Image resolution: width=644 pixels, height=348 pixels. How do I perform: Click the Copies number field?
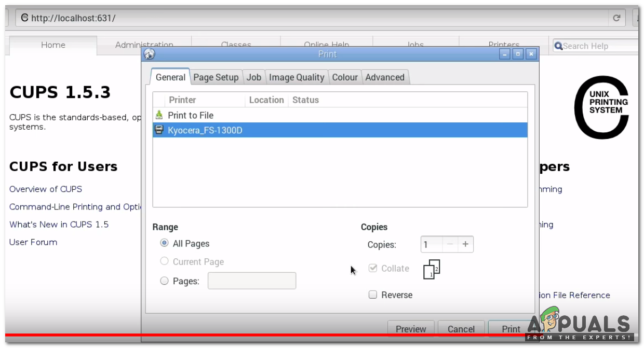(432, 244)
